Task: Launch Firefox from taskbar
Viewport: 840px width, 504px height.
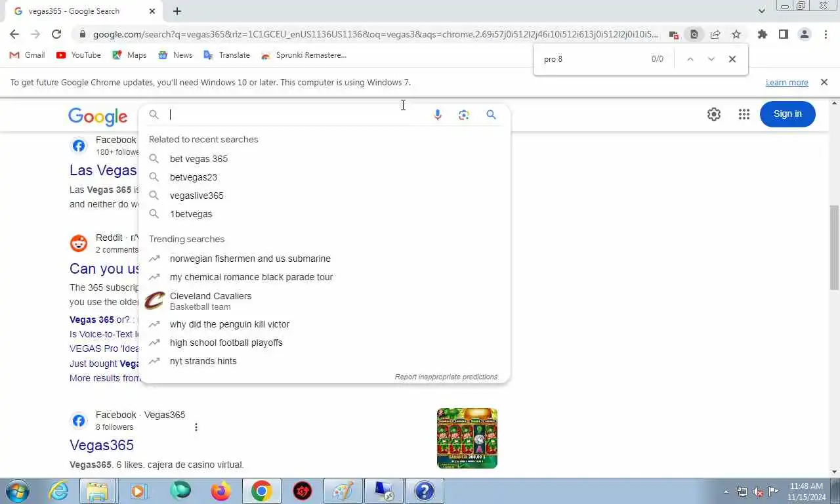Action: point(221,491)
